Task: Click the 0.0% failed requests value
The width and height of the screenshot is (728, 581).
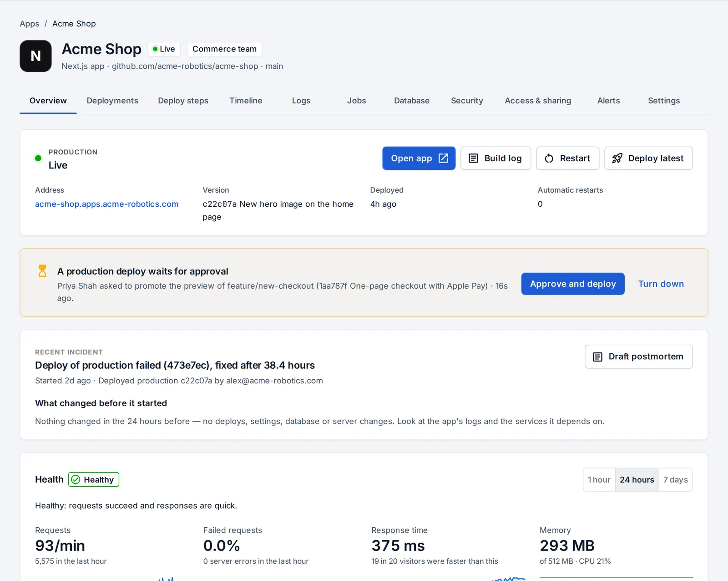Action: coord(222,545)
